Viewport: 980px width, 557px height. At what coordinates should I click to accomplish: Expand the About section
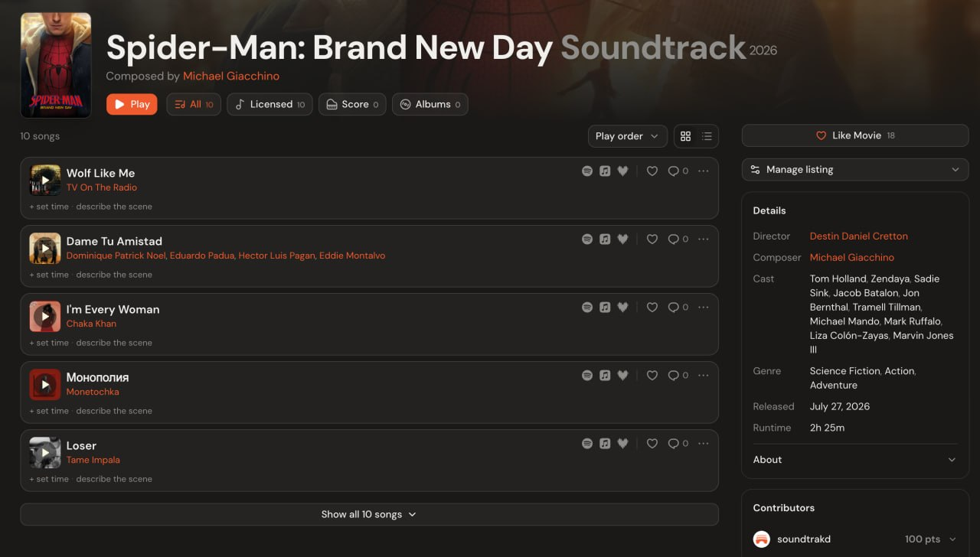(x=855, y=460)
